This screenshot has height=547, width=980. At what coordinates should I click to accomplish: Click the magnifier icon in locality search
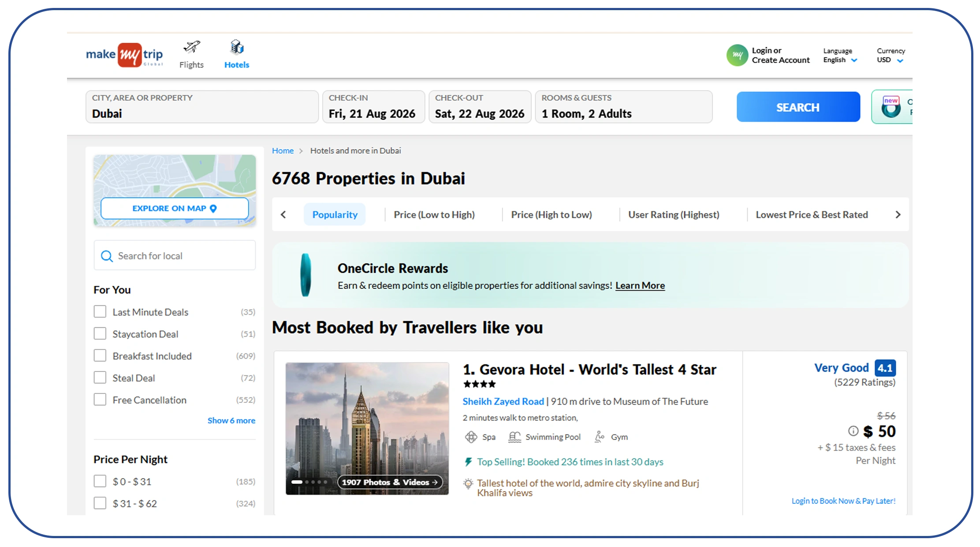tap(107, 256)
